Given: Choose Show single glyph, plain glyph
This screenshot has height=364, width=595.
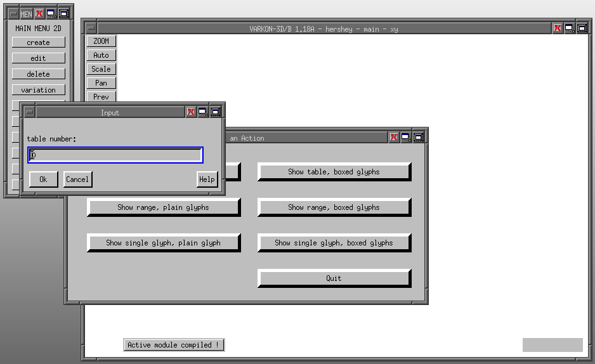Looking at the screenshot, I should coord(164,243).
